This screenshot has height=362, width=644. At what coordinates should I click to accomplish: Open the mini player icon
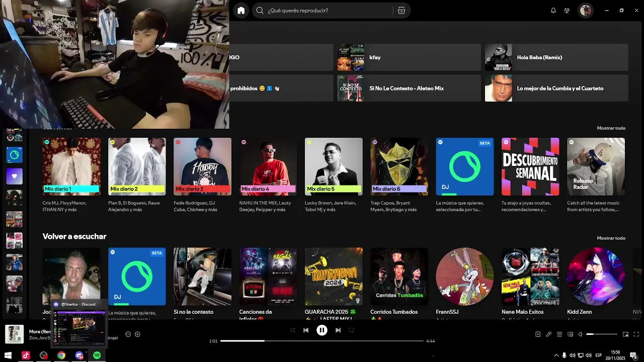click(x=626, y=334)
